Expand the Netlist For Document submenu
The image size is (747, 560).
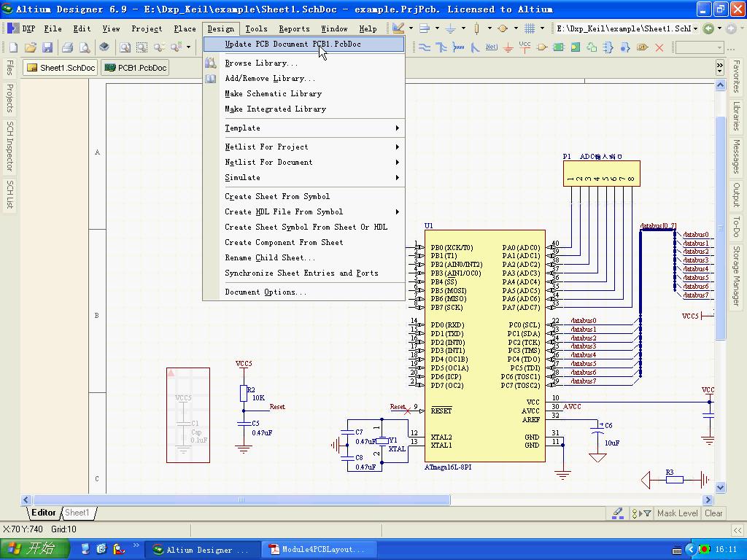pyautogui.click(x=398, y=162)
